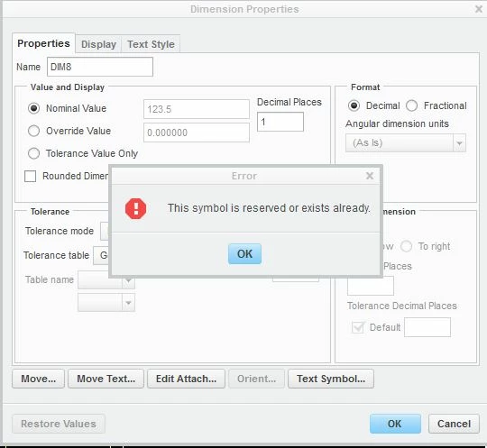This screenshot has width=487, height=448.
Task: Choose Tolerance Value Only option
Action: pyautogui.click(x=33, y=153)
